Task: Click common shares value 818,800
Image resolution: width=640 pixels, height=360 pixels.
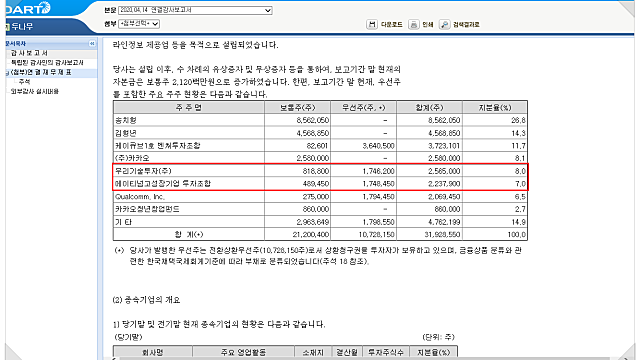Action: (316, 171)
